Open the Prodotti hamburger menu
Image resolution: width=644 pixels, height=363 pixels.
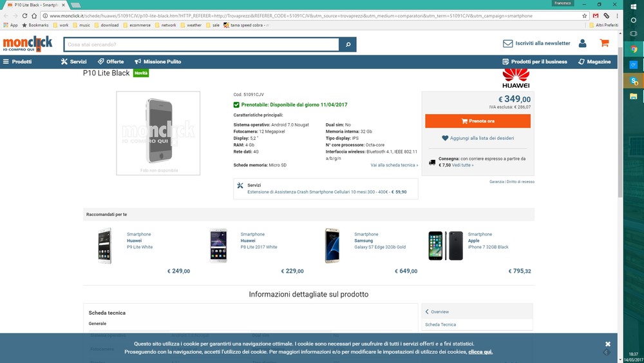point(17,62)
